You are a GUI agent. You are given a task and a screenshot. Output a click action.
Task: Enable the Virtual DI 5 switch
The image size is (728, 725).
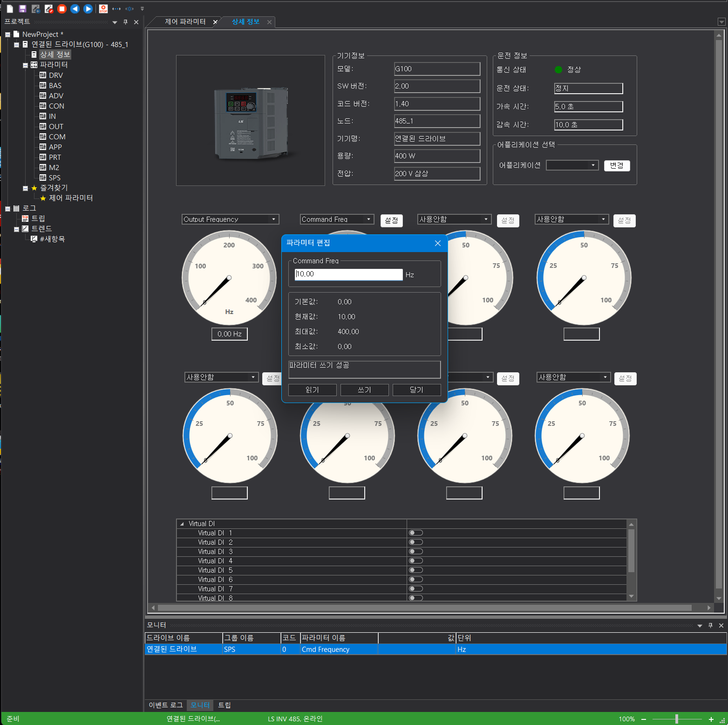pyautogui.click(x=415, y=570)
